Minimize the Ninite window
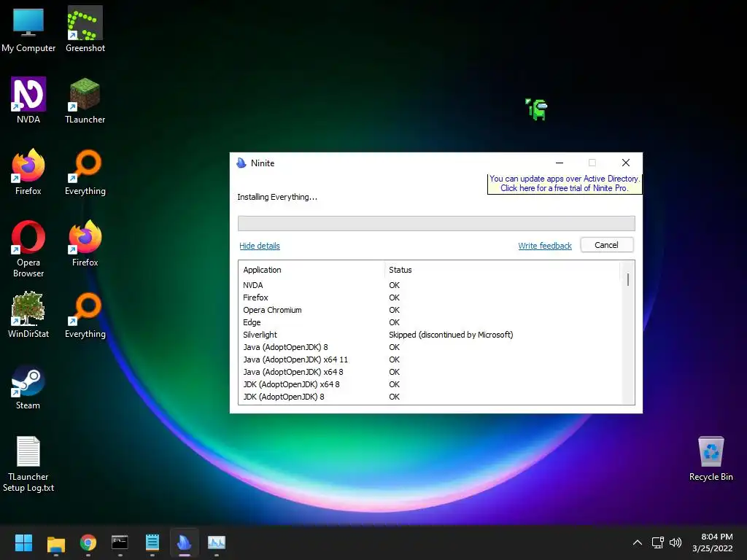 [x=560, y=163]
